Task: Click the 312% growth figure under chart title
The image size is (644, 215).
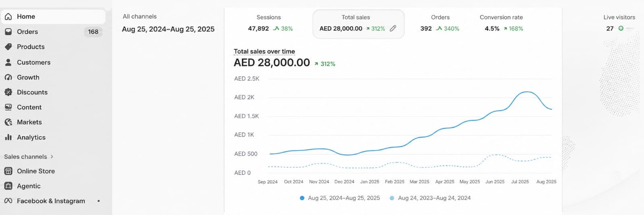Action: tap(328, 64)
